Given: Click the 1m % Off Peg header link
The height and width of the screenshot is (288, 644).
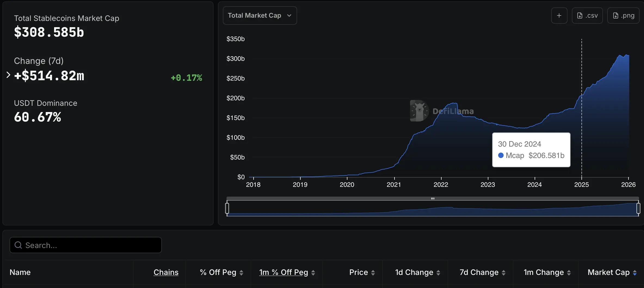Looking at the screenshot, I should (284, 272).
